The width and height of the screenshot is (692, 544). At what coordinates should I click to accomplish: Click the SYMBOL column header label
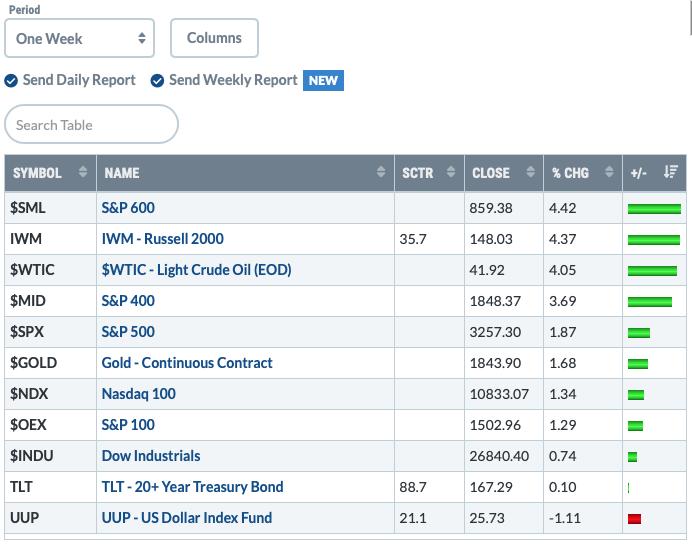37,173
